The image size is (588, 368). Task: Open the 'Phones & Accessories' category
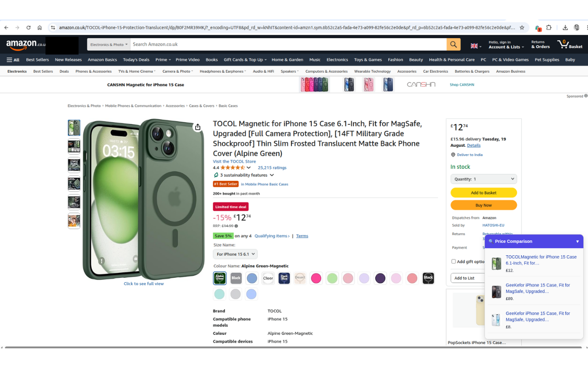pyautogui.click(x=93, y=71)
